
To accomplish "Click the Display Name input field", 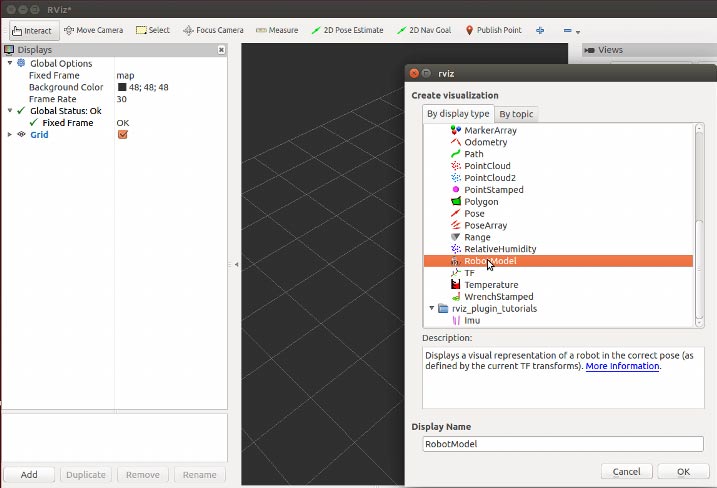I will click(563, 444).
